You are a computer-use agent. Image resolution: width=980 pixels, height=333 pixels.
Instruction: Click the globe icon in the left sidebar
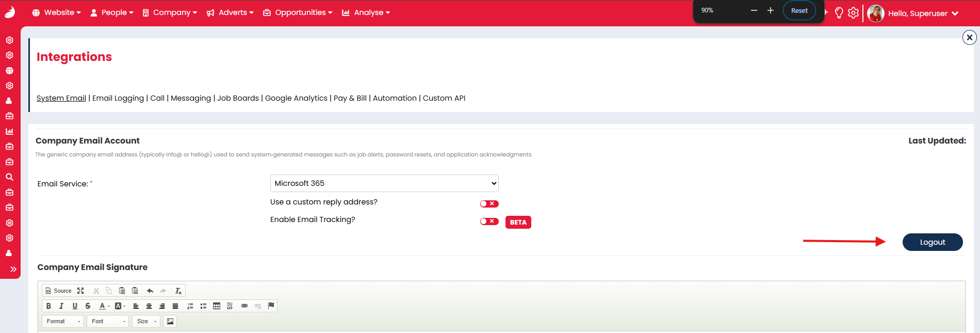[x=9, y=71]
